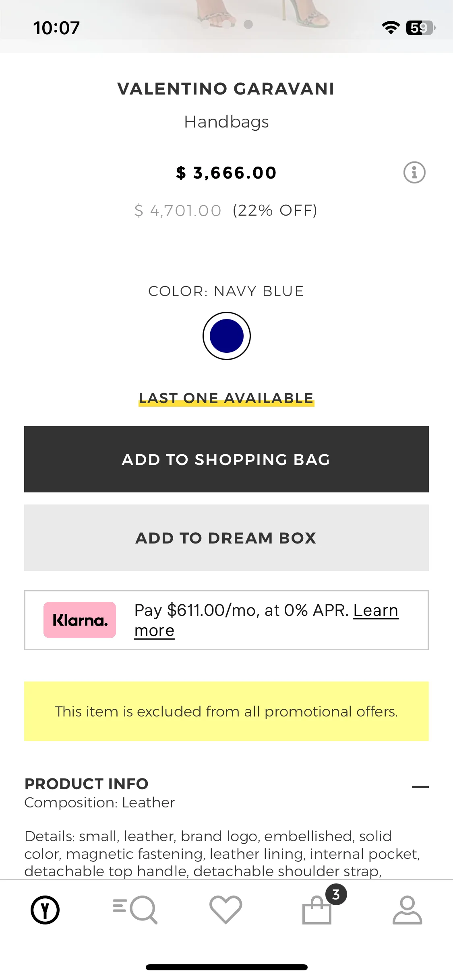Tap the price info icon
Image resolution: width=453 pixels, height=980 pixels.
click(x=414, y=173)
